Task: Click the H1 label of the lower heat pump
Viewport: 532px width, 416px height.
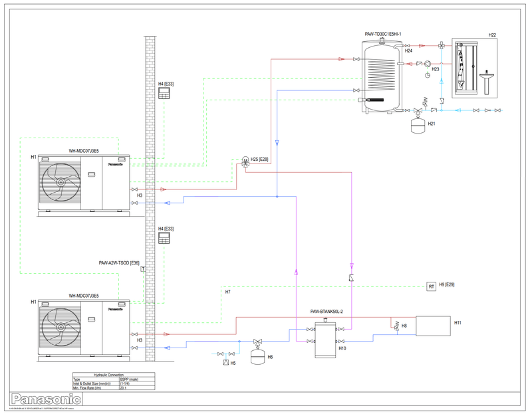Action: point(33,302)
